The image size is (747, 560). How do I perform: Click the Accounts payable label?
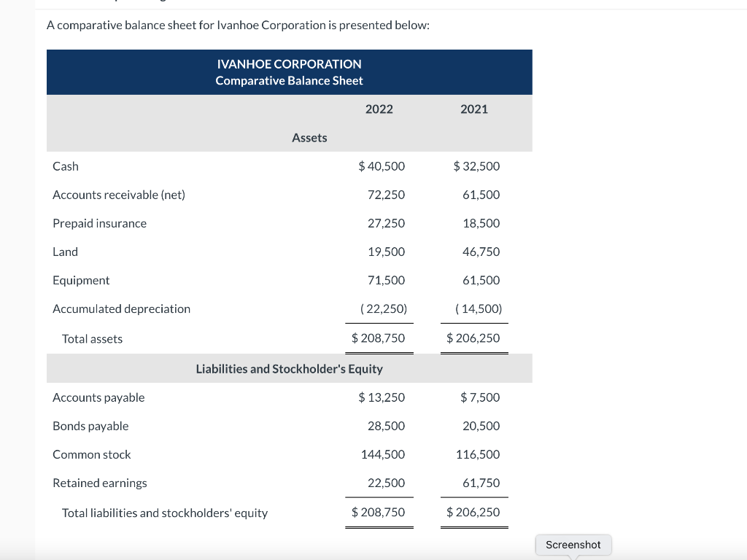point(98,397)
